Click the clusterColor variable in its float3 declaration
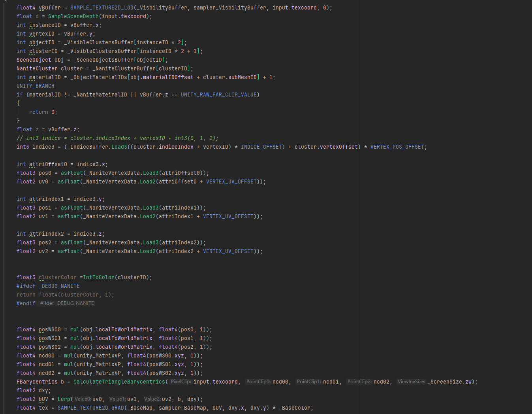The width and height of the screenshot is (532, 414). coord(57,277)
